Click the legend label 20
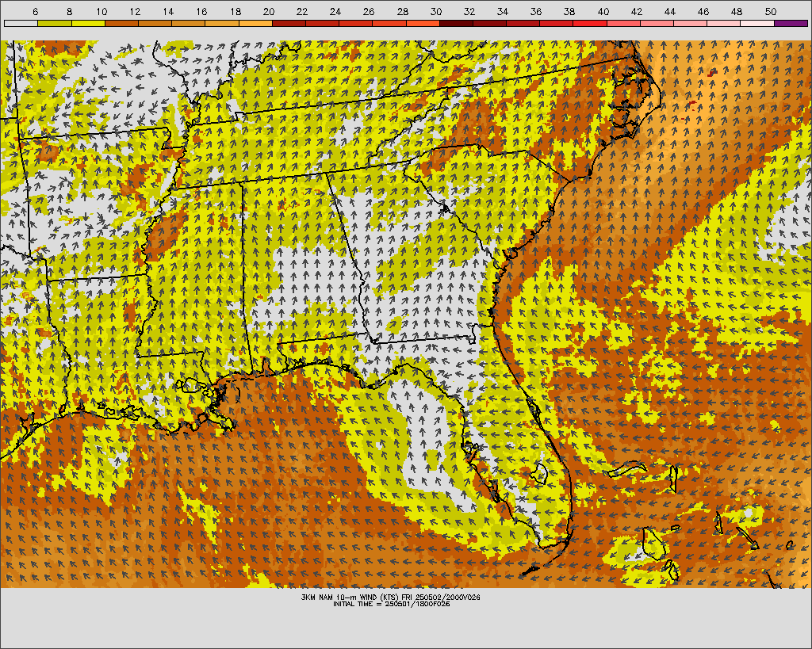Viewport: 812px width, 649px height. pos(269,11)
